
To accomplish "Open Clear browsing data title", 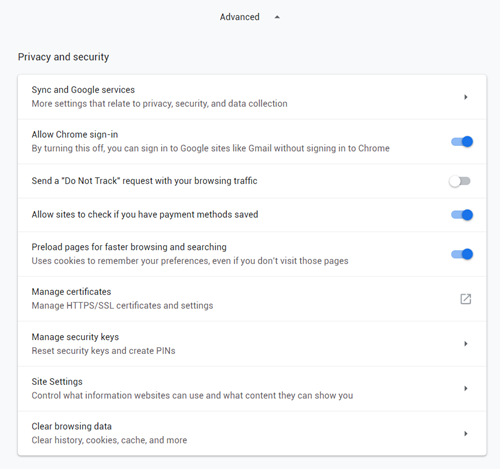I will [71, 426].
